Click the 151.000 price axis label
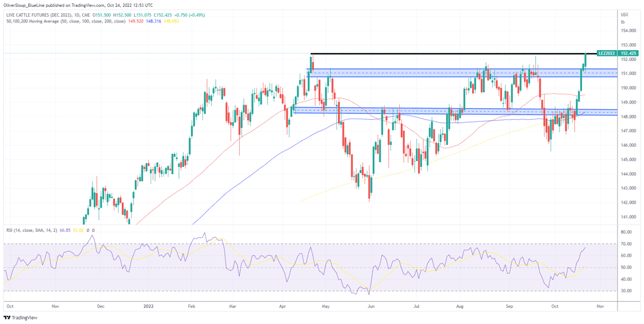Image resolution: width=644 pixels, height=324 pixels. (x=627, y=74)
